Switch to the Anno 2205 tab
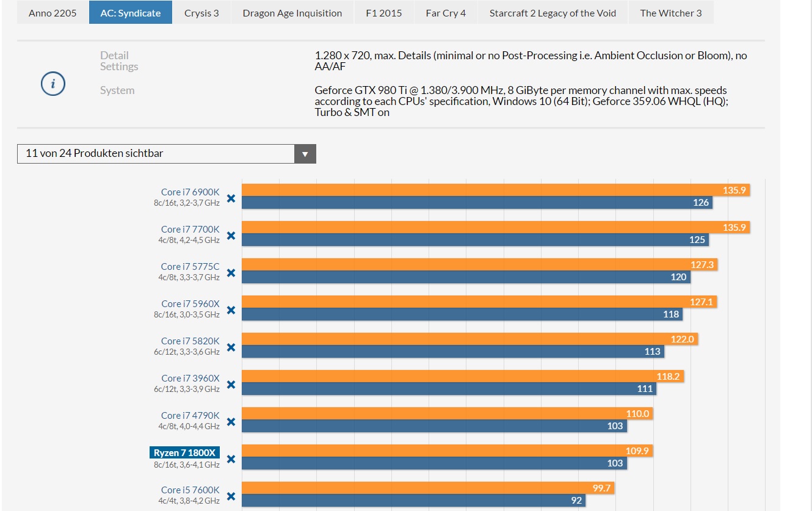This screenshot has width=812, height=511. pos(53,13)
